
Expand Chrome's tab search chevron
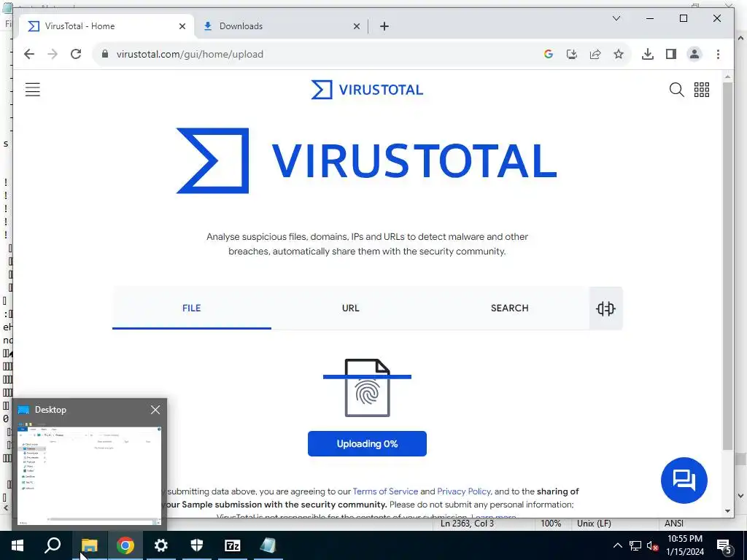(x=616, y=18)
